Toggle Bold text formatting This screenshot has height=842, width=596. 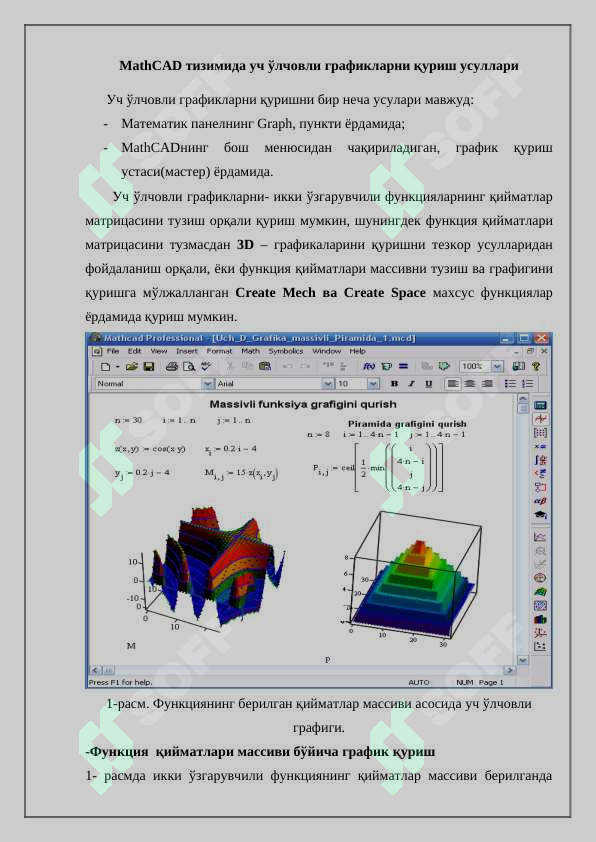point(395,383)
